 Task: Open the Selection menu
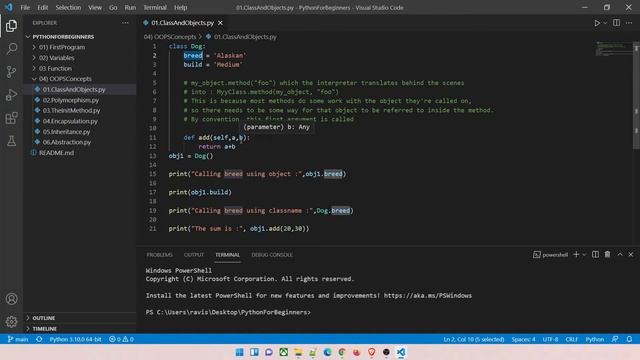(68, 7)
